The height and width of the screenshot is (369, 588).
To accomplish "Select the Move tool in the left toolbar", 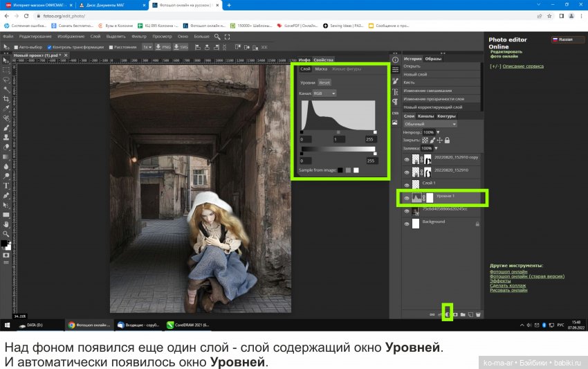I will tap(6, 60).
